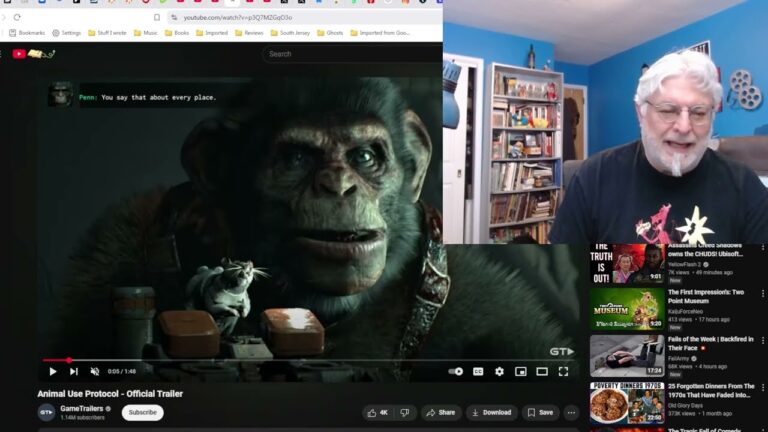Toggle the autoplay switch
This screenshot has height=432, width=768.
pos(456,371)
